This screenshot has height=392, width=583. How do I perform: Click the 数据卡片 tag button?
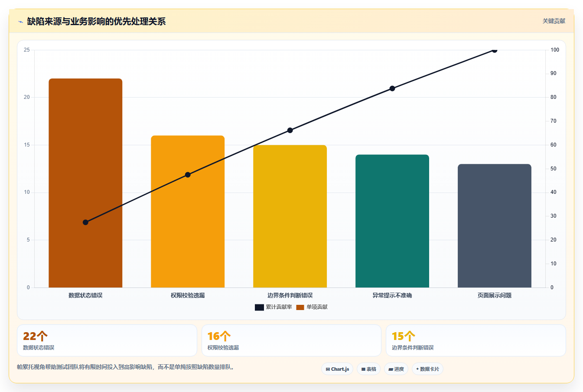427,369
